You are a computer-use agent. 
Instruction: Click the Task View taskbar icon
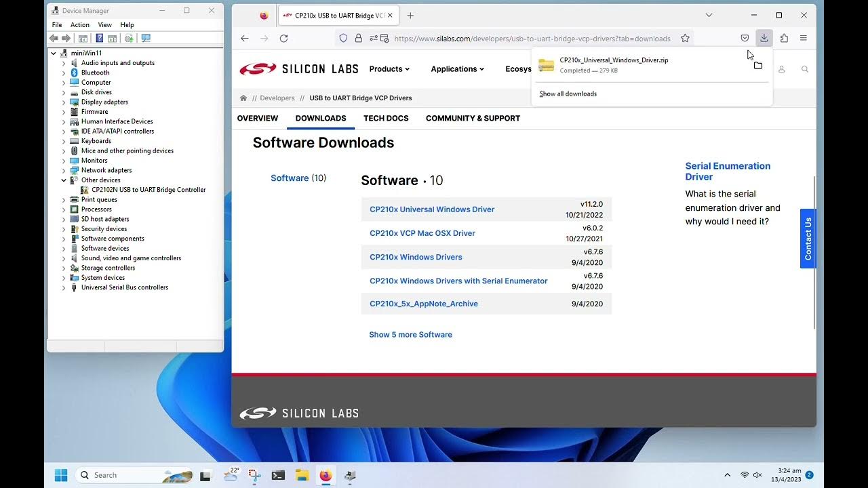click(x=205, y=475)
